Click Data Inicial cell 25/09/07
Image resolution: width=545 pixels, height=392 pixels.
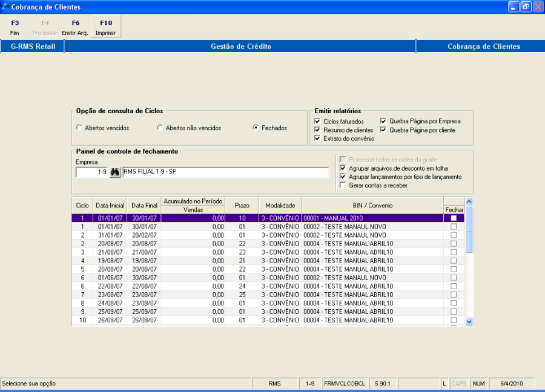pyautogui.click(x=110, y=312)
